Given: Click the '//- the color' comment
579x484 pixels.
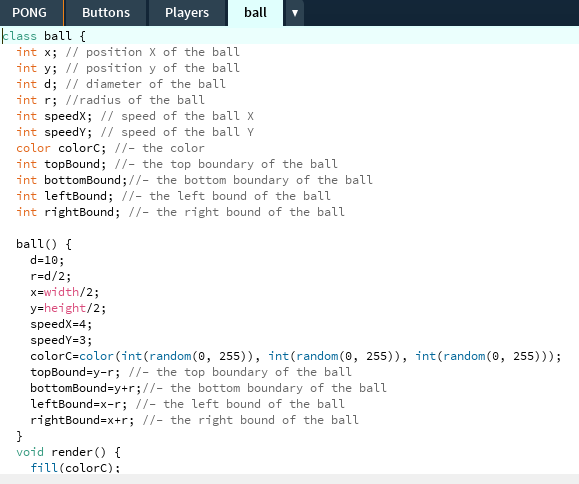Looking at the screenshot, I should (x=160, y=148).
